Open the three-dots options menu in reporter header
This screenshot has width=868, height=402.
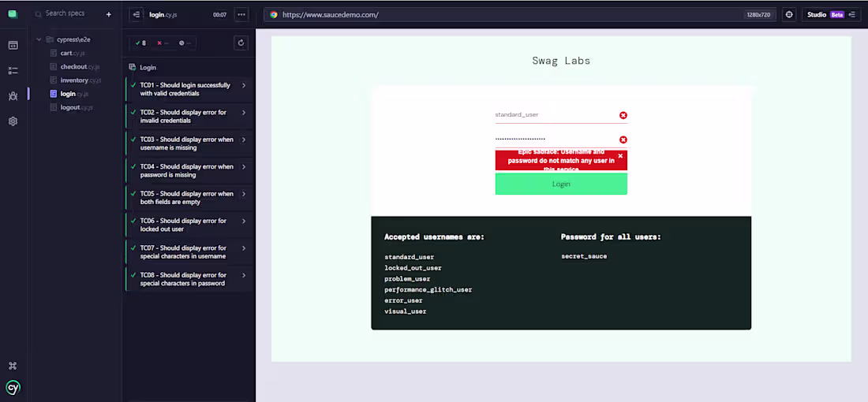[x=241, y=14]
